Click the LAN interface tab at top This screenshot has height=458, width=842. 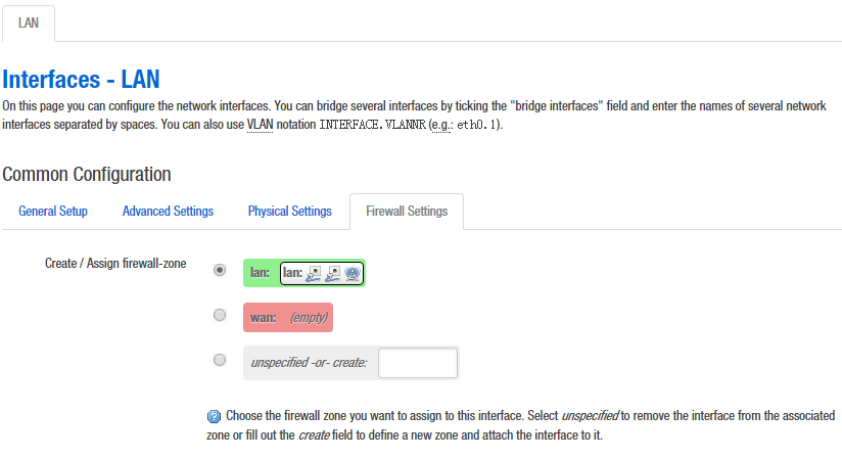pos(28,23)
